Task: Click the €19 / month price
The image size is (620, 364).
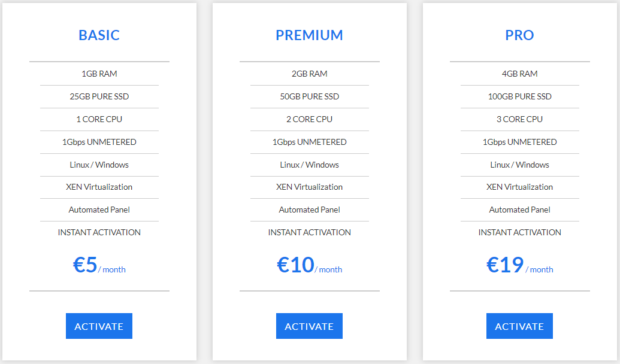Action: point(519,265)
